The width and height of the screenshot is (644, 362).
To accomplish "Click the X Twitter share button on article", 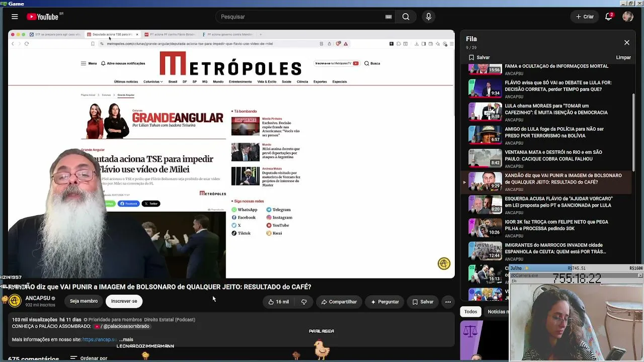I will pos(151,204).
